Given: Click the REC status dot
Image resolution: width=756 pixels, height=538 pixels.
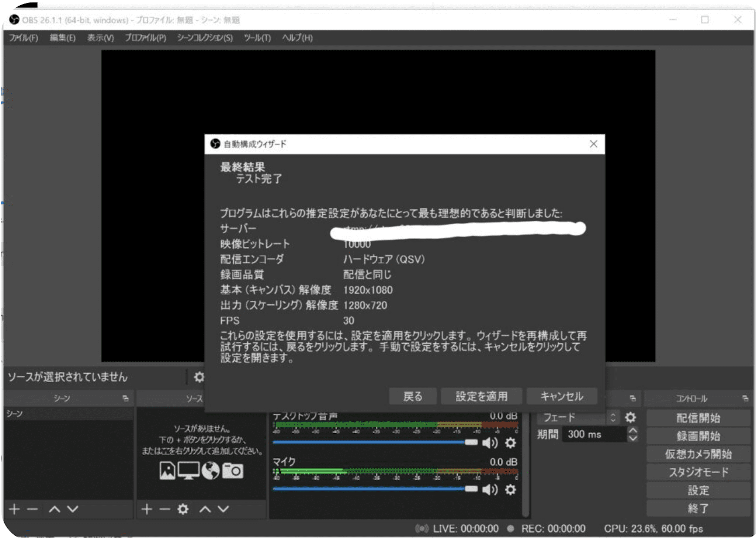Looking at the screenshot, I should pyautogui.click(x=511, y=529).
